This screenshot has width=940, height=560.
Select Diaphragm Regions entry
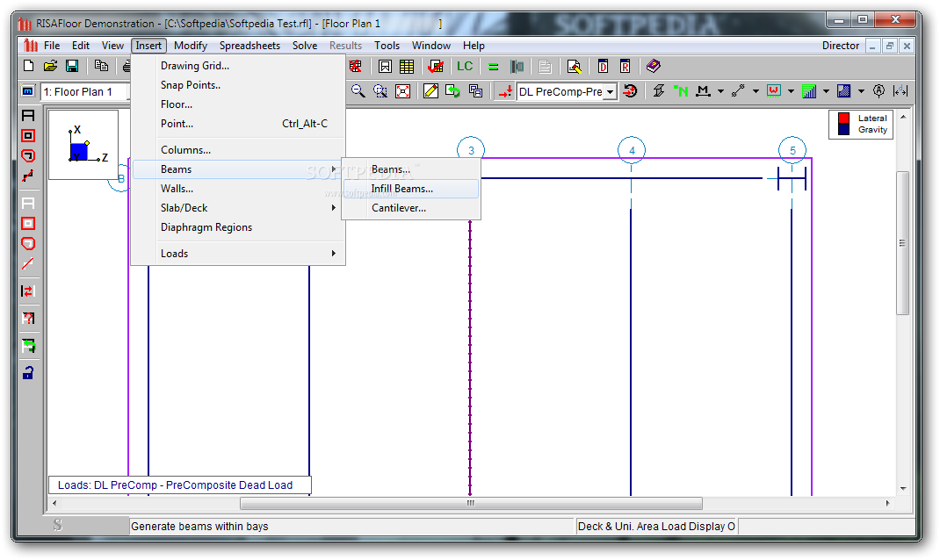[x=237, y=227]
